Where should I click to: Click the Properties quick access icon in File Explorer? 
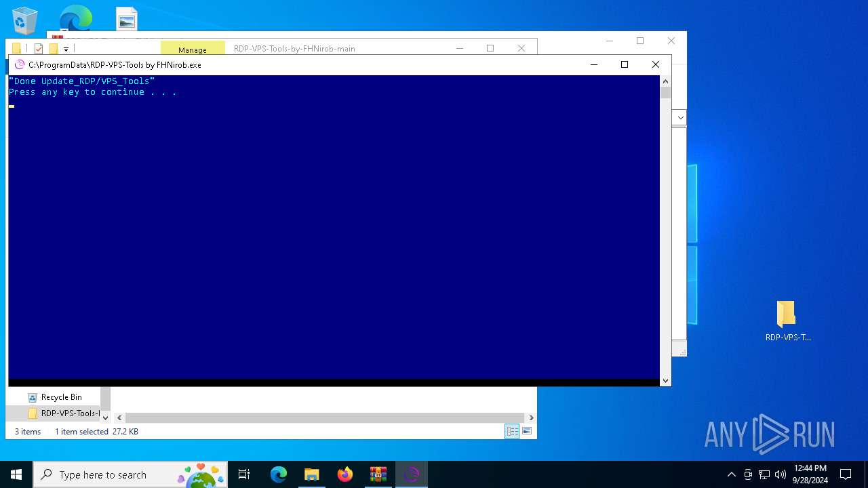click(x=39, y=49)
